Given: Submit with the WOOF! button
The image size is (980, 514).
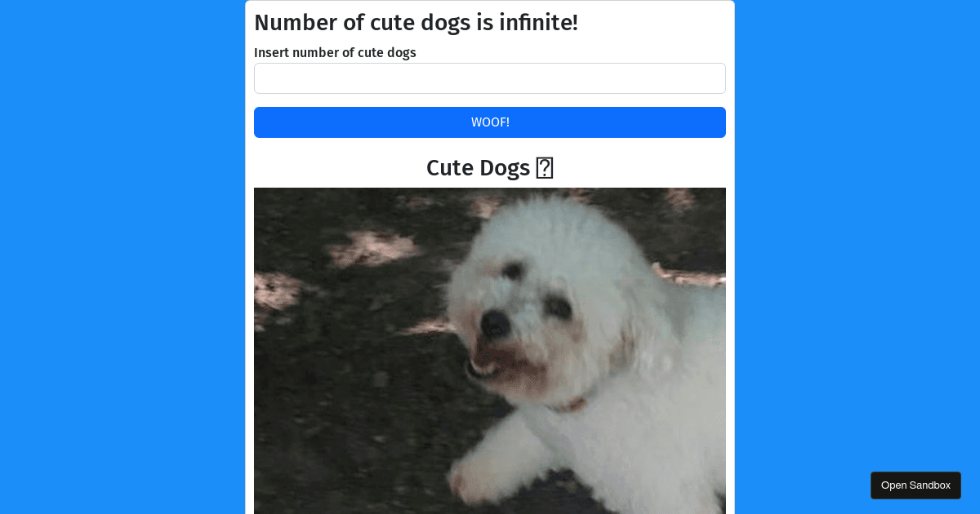Looking at the screenshot, I should click(x=490, y=122).
